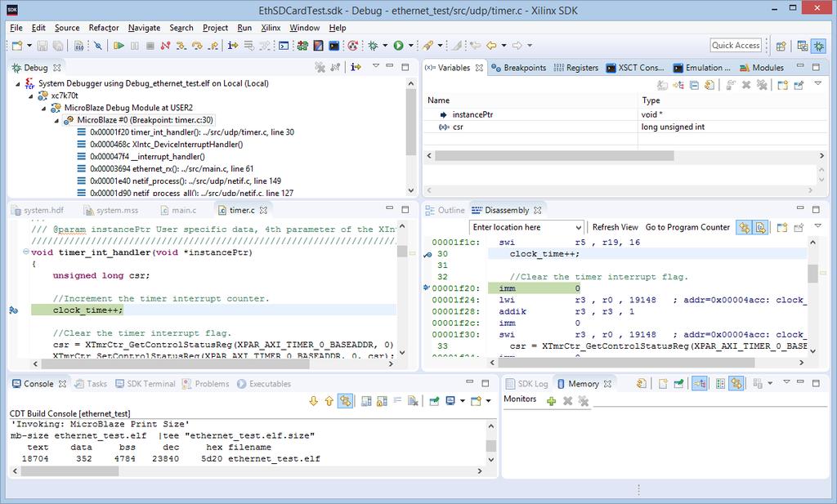Collapse the System Debugger tree node
The width and height of the screenshot is (837, 504).
(18, 84)
